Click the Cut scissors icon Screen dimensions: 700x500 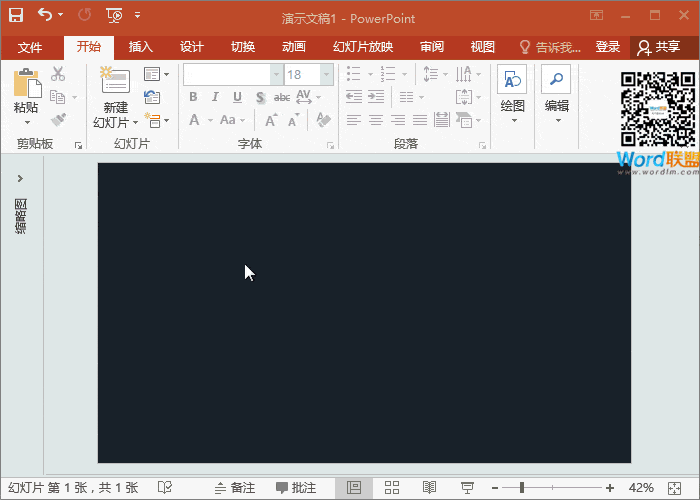point(58,74)
